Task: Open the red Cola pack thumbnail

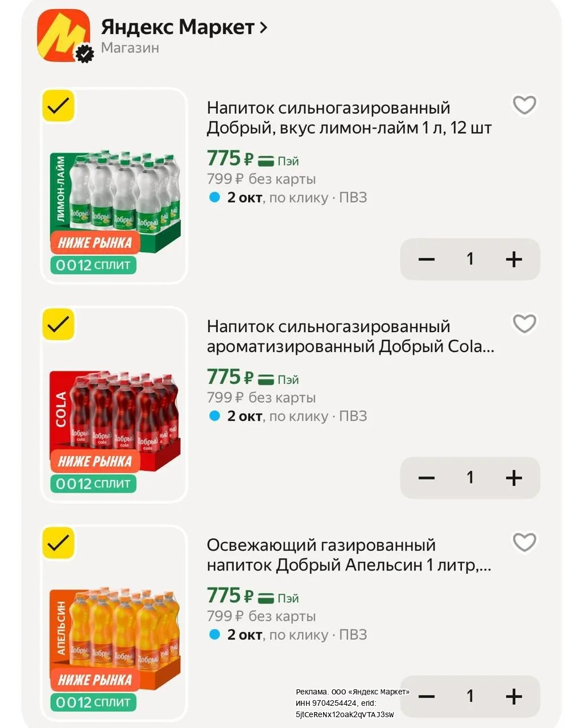Action: (x=115, y=404)
